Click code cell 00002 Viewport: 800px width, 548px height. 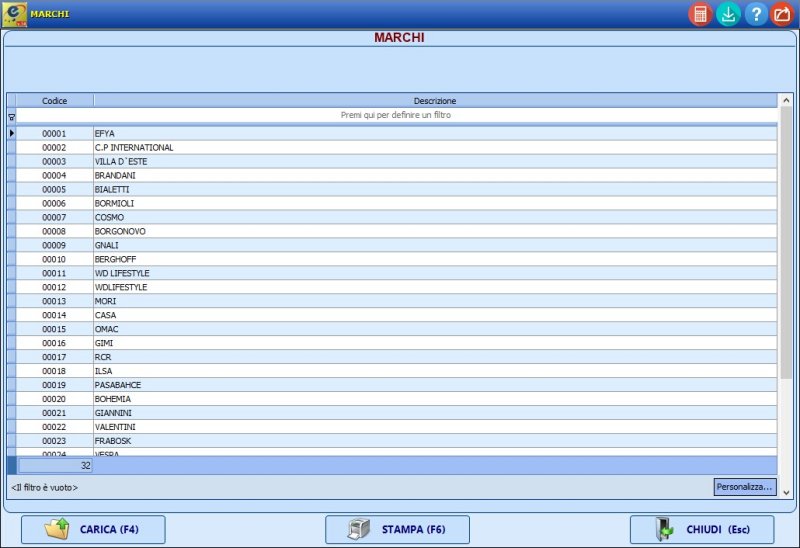[55, 147]
